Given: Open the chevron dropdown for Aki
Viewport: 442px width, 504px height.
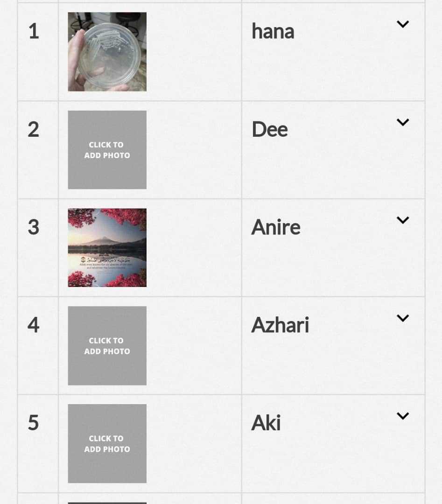Looking at the screenshot, I should pos(402,416).
